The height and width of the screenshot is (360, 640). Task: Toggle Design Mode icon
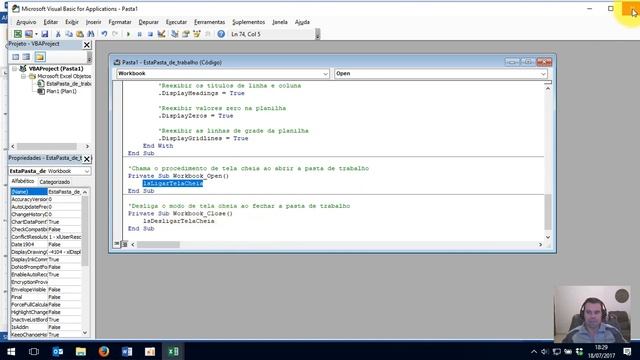[x=161, y=34]
